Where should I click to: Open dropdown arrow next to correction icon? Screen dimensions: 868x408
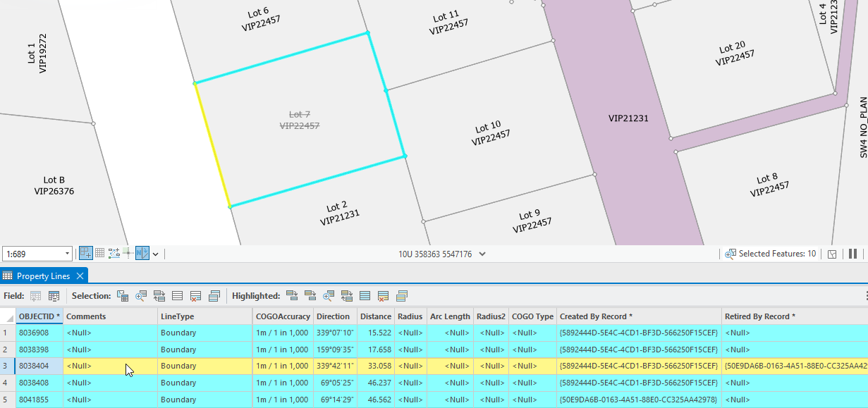pyautogui.click(x=155, y=254)
